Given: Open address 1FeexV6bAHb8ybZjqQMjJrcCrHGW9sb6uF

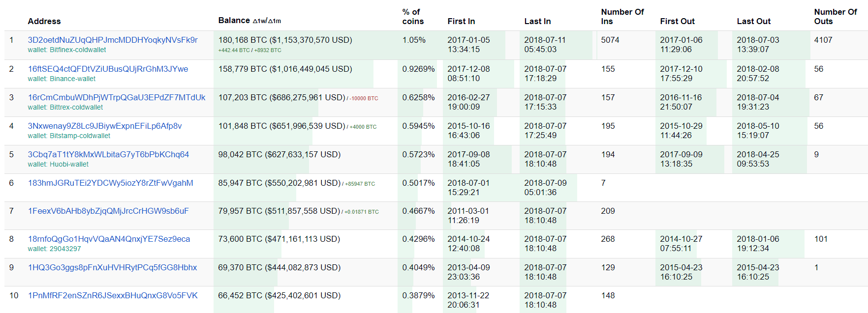Looking at the screenshot, I should [108, 211].
